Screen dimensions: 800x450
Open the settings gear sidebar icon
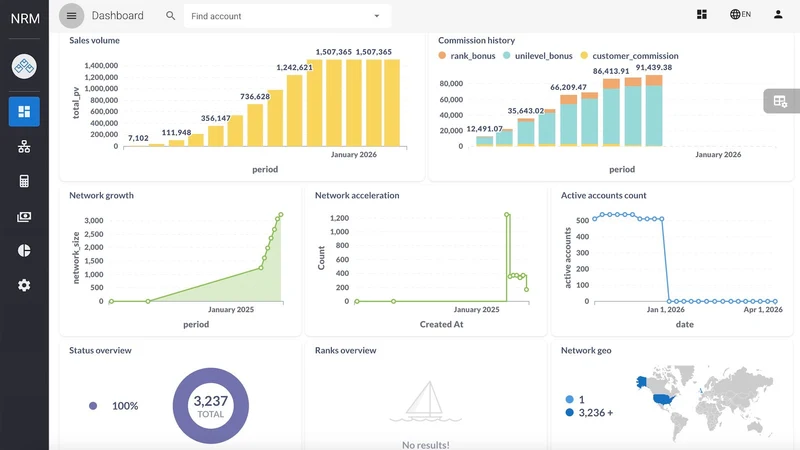pos(24,285)
